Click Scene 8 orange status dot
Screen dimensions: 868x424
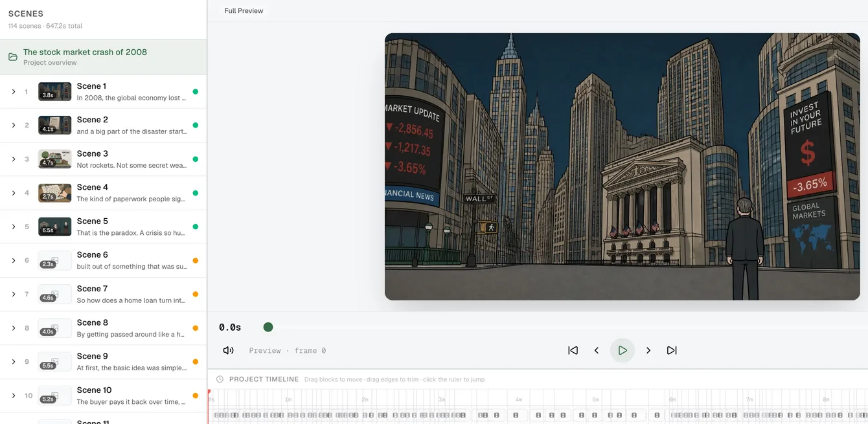(196, 328)
